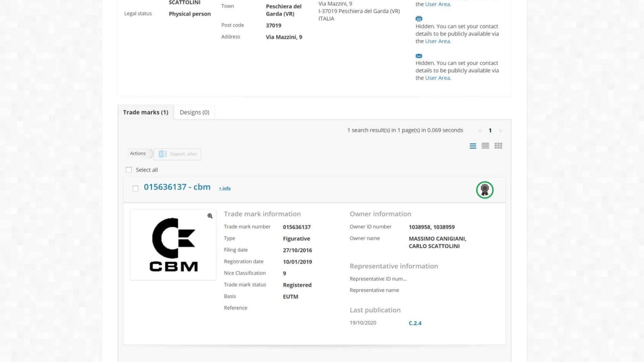Click the Excel icon on Export .xlsx
The width and height of the screenshot is (644, 362).
(x=163, y=154)
